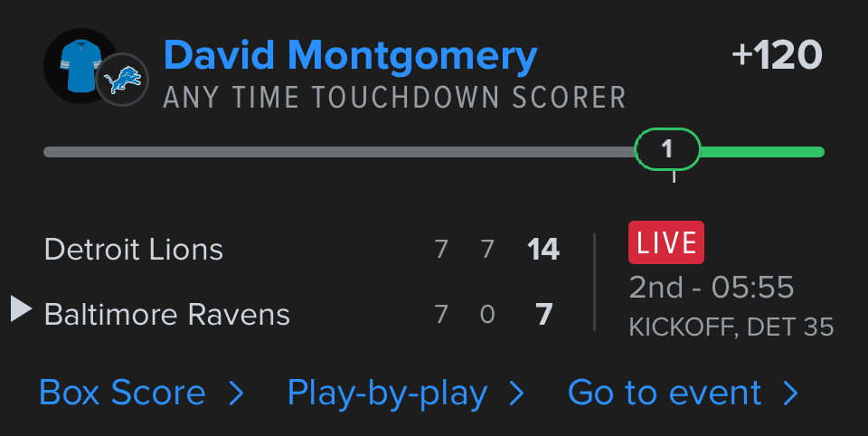
Task: Click the Detroit Lions logo badge
Action: pyautogui.click(x=122, y=80)
